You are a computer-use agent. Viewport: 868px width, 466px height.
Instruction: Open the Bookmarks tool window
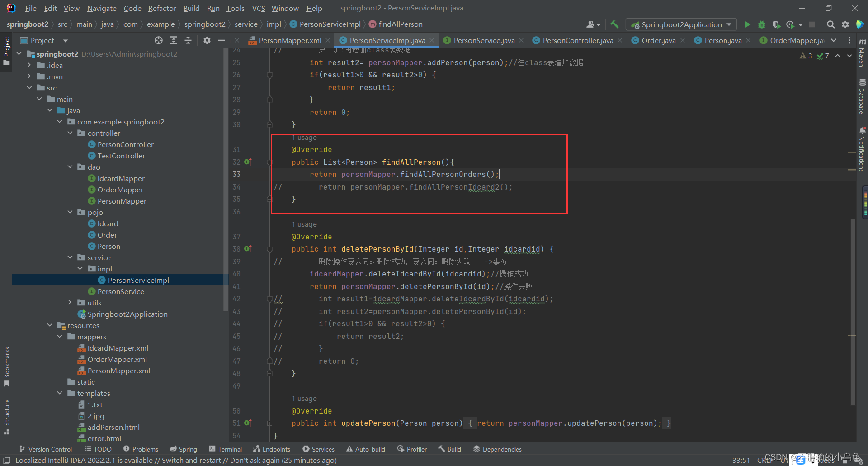[x=6, y=366]
